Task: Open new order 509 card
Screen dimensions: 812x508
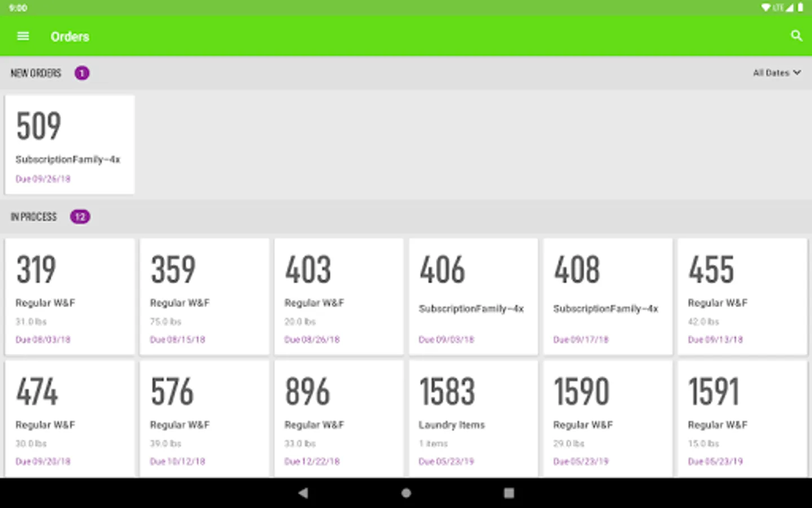Action: pos(70,144)
